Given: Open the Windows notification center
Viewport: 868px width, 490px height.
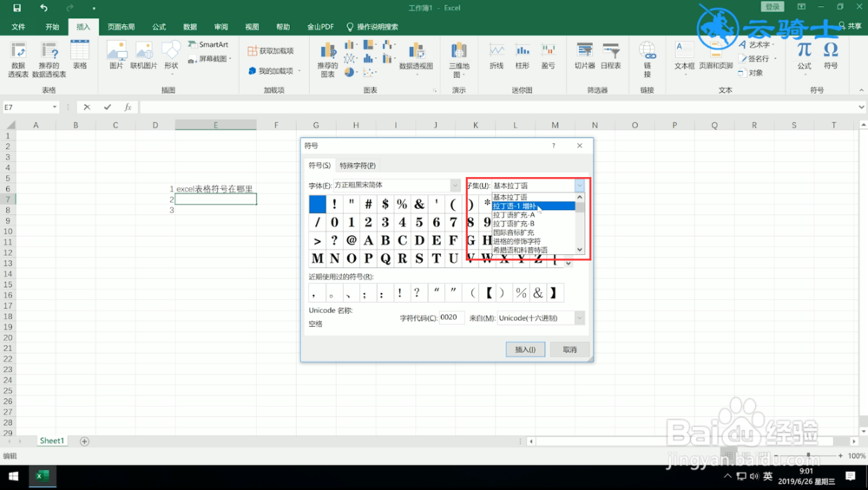Looking at the screenshot, I should click(851, 476).
